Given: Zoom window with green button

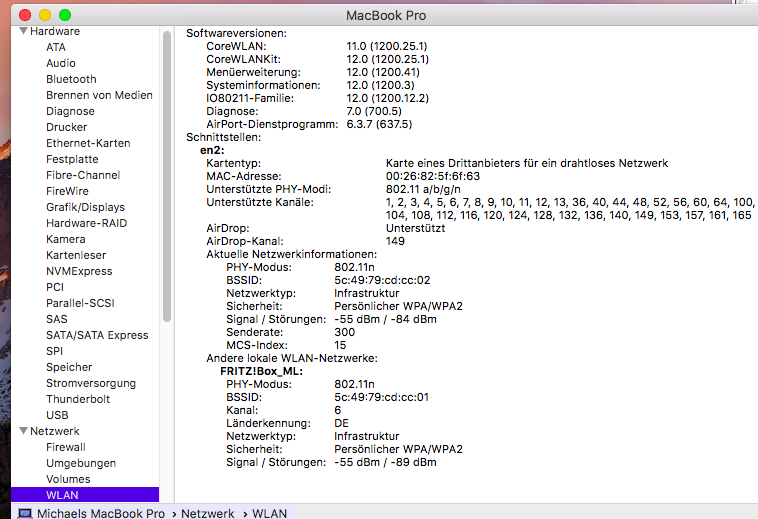Looking at the screenshot, I should [65, 15].
